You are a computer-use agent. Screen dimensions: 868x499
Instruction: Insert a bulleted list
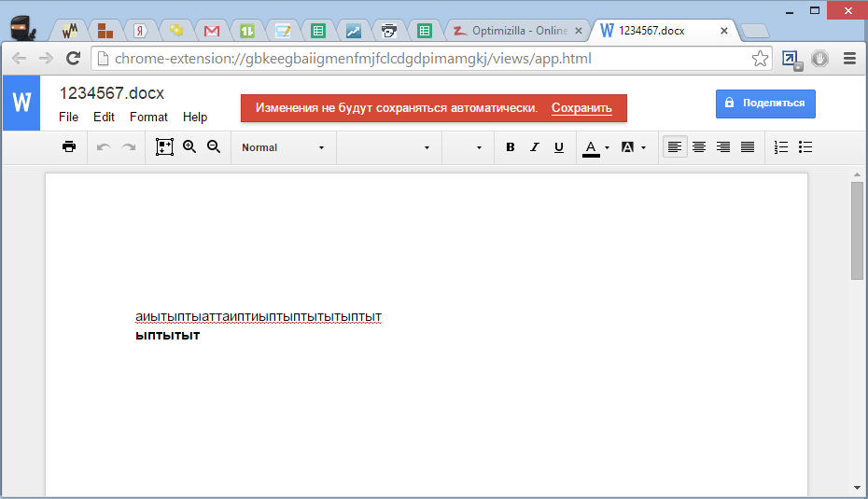pyautogui.click(x=806, y=147)
